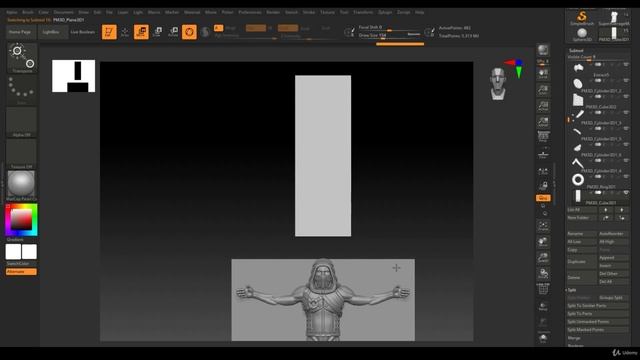Select the Sphere3D tool icon
Image resolution: width=640 pixels, height=360 pixels.
pos(582,34)
